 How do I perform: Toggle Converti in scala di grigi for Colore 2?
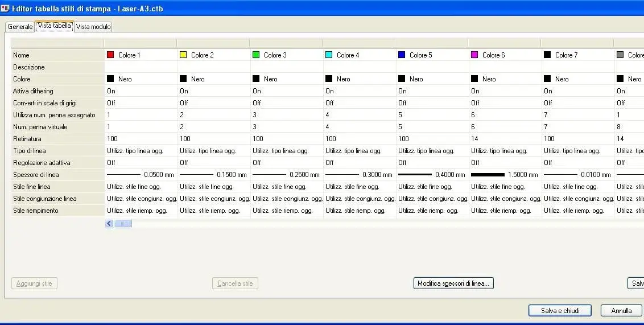(214, 102)
